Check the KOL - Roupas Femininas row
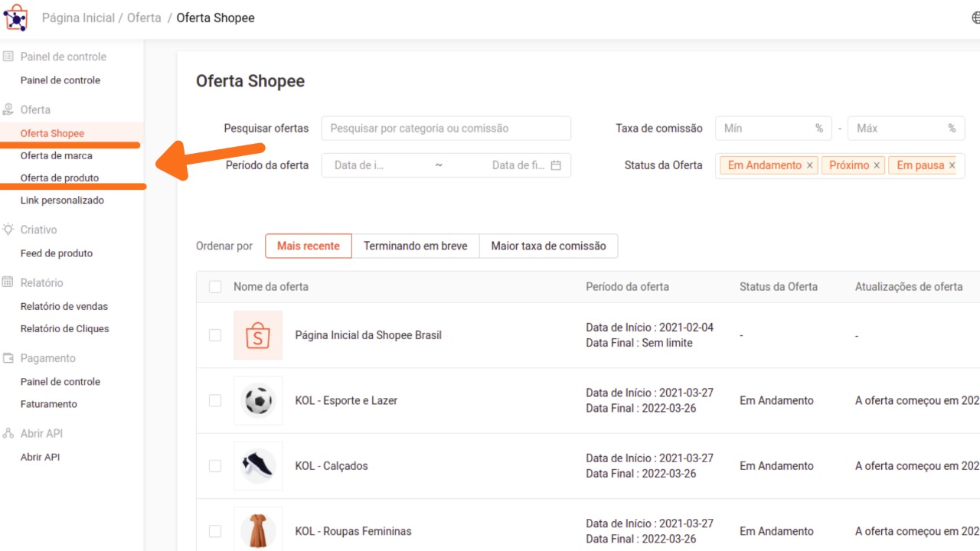 [215, 531]
